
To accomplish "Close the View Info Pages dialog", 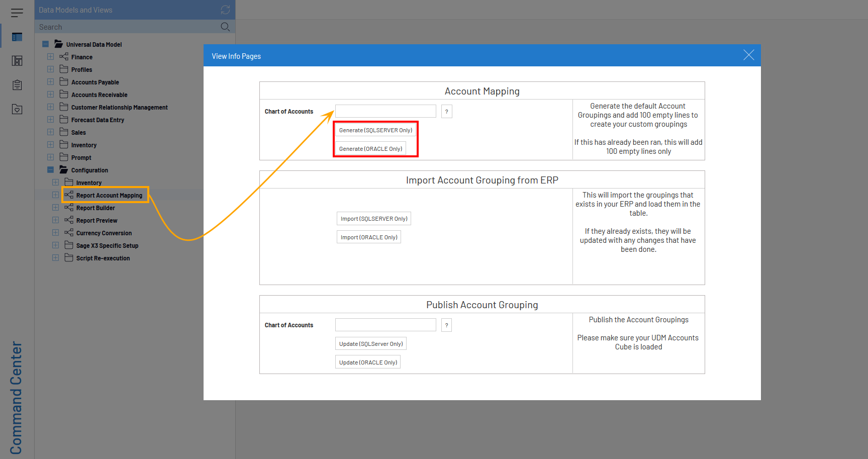I will point(748,55).
